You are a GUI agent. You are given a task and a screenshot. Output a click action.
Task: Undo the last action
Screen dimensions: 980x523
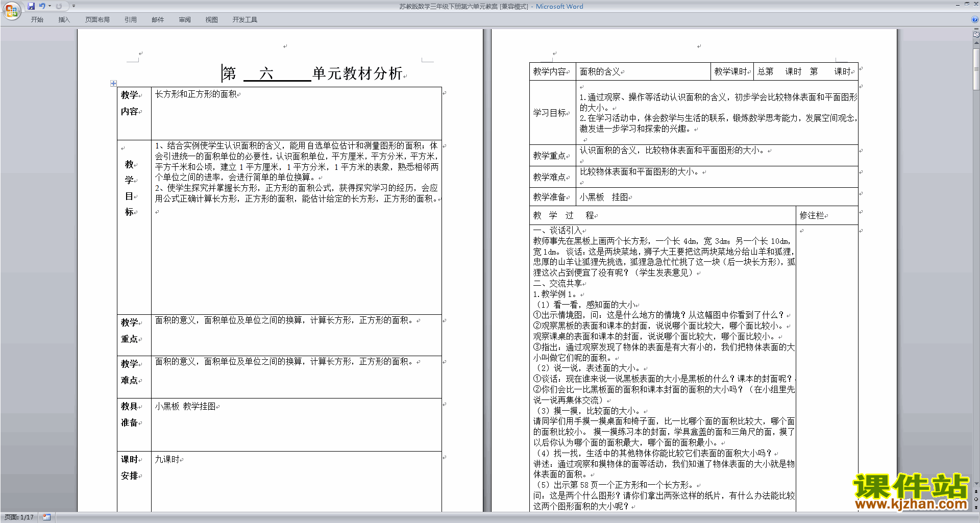(42, 6)
